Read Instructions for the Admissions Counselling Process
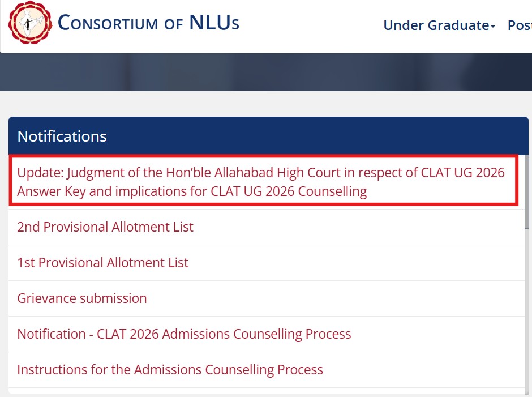532x397 pixels. point(170,370)
